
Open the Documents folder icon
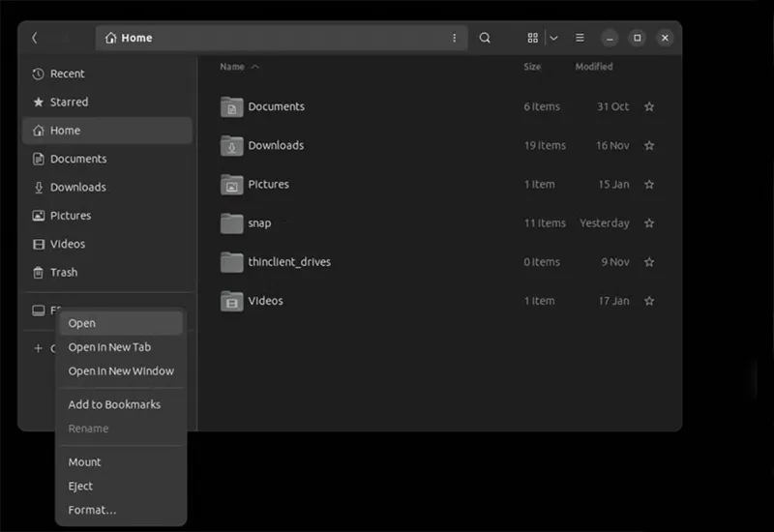pyautogui.click(x=231, y=107)
